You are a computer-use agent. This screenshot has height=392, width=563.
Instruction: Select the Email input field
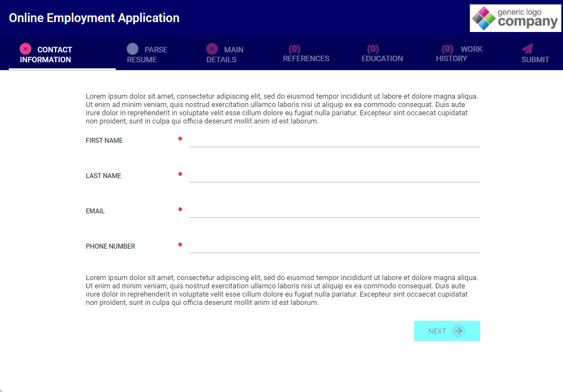pyautogui.click(x=334, y=211)
